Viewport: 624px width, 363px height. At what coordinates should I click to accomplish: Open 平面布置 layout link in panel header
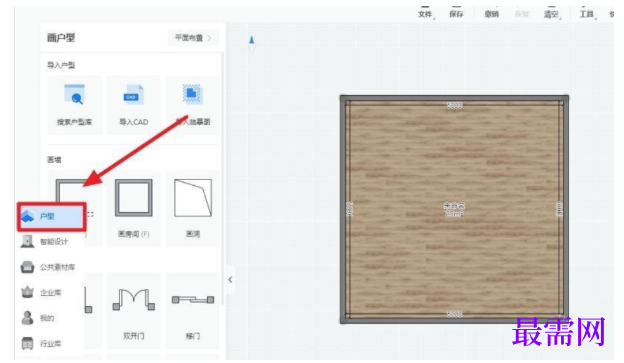(x=193, y=38)
